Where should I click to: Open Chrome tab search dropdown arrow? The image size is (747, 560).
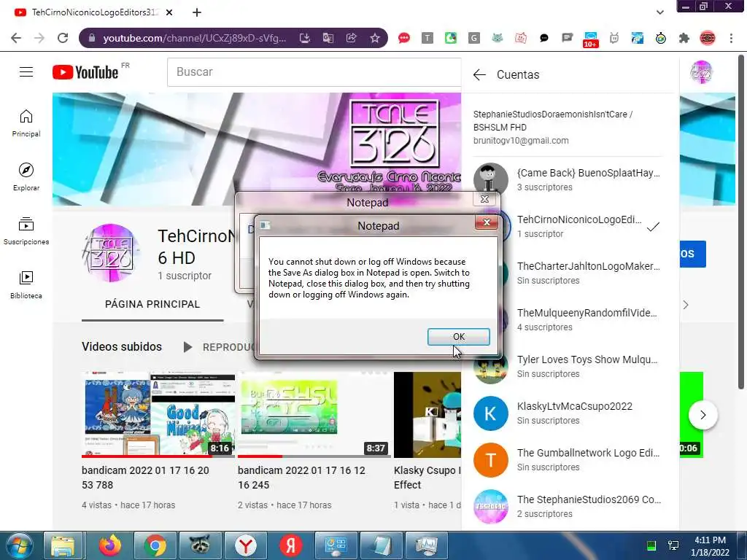659,12
